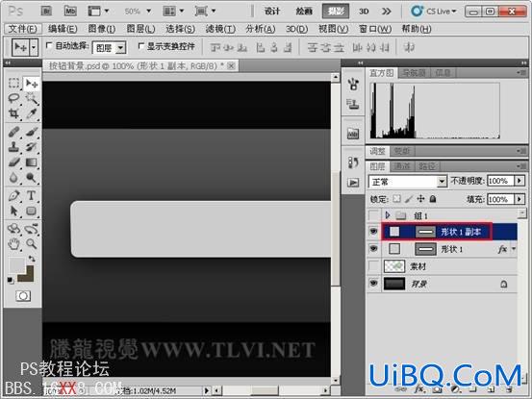Switch to the 摄影 workspace

click(x=336, y=12)
